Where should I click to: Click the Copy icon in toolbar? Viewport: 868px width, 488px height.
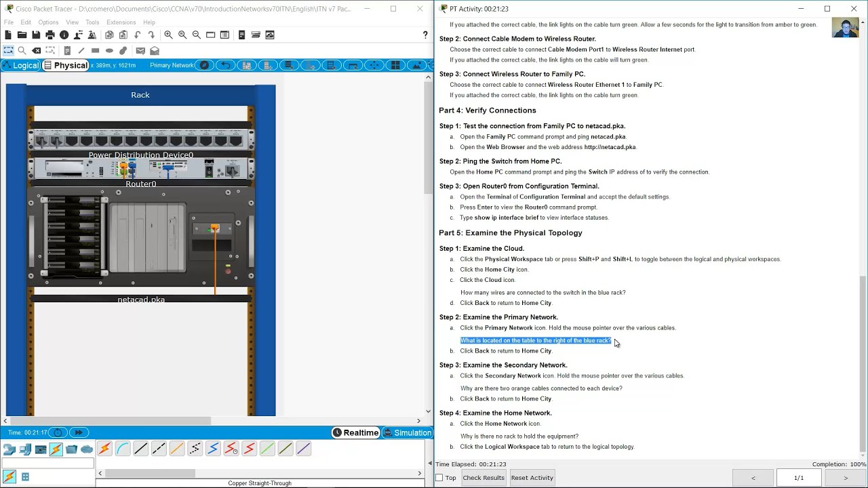(x=109, y=35)
